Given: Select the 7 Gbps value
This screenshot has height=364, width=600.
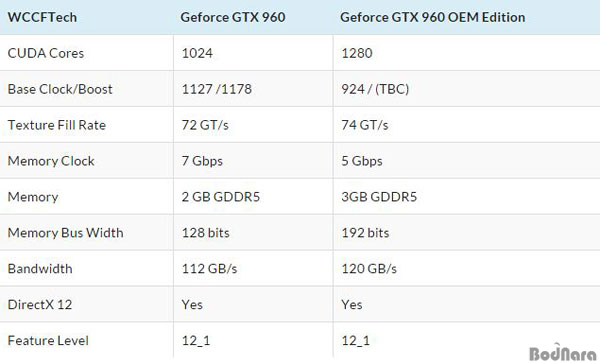Looking at the screenshot, I should point(202,161).
